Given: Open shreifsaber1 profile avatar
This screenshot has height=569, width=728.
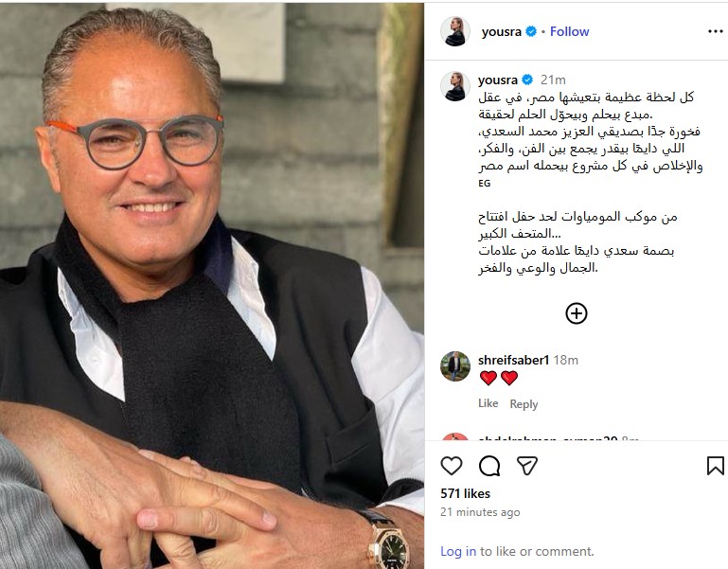Looking at the screenshot, I should click(x=455, y=366).
